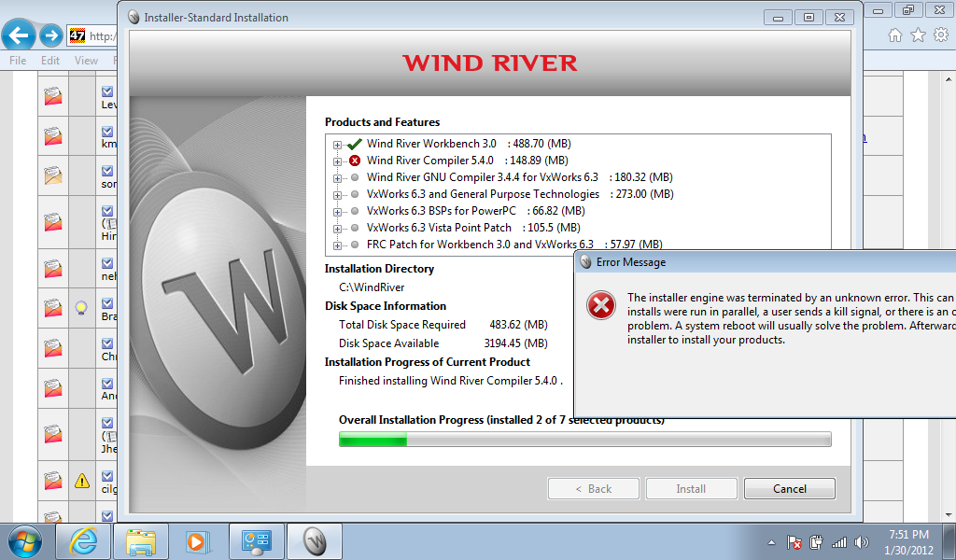956x560 pixels.
Task: Toggle checkbox in row starting with km
Action: (x=107, y=132)
